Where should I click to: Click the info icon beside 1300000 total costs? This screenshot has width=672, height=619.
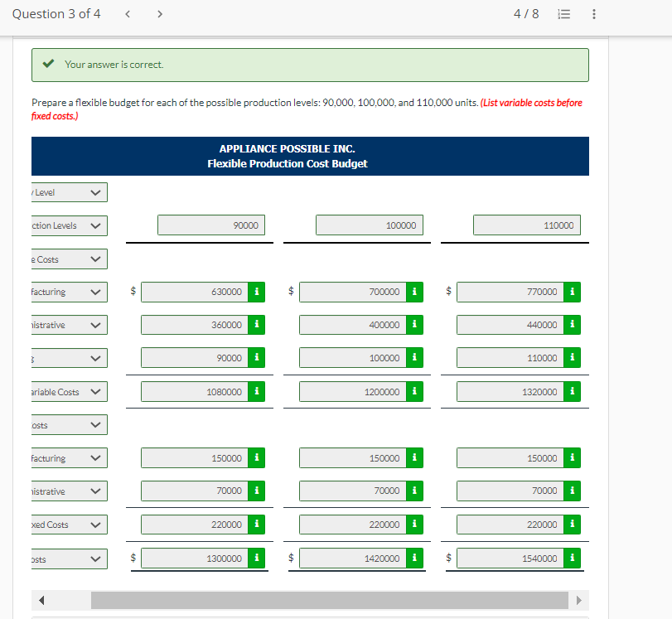coord(256,558)
